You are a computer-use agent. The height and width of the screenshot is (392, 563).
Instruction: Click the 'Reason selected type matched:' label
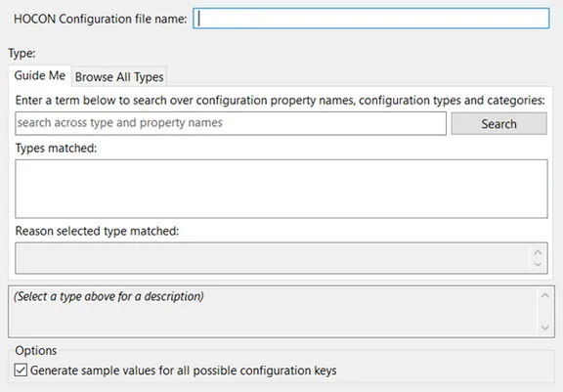click(x=97, y=231)
